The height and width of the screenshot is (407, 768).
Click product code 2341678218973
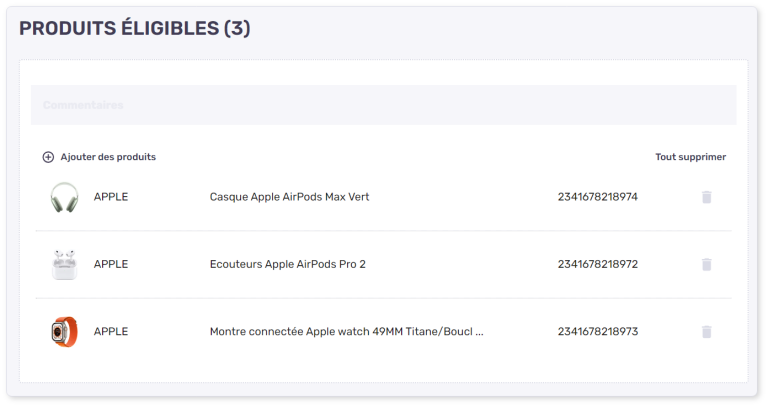coord(597,332)
